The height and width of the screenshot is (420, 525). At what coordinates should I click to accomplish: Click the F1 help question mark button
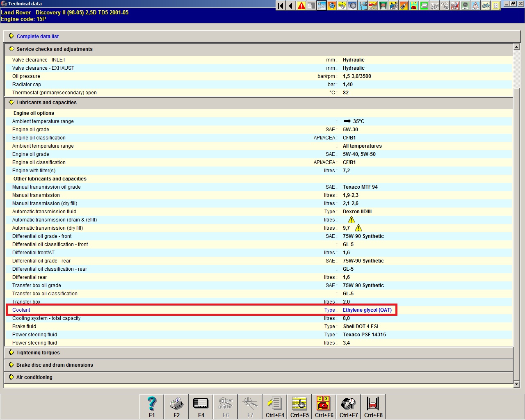(152, 406)
